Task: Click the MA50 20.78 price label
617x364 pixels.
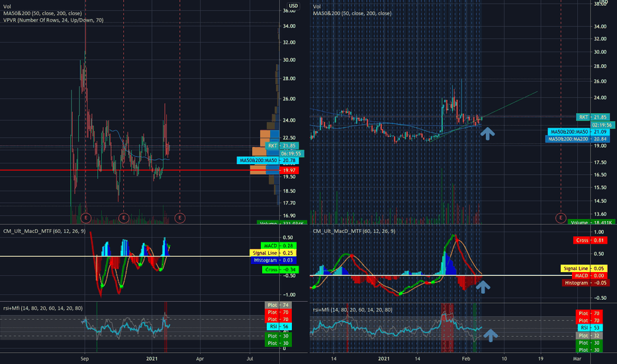Action: point(267,161)
